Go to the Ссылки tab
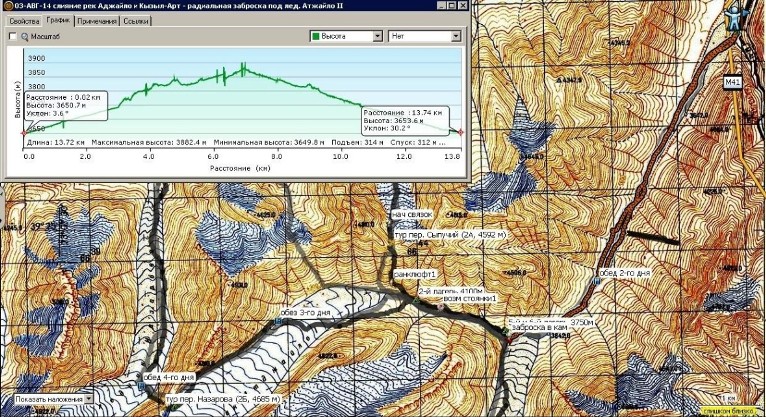Image resolution: width=766 pixels, height=417 pixels. pyautogui.click(x=135, y=21)
